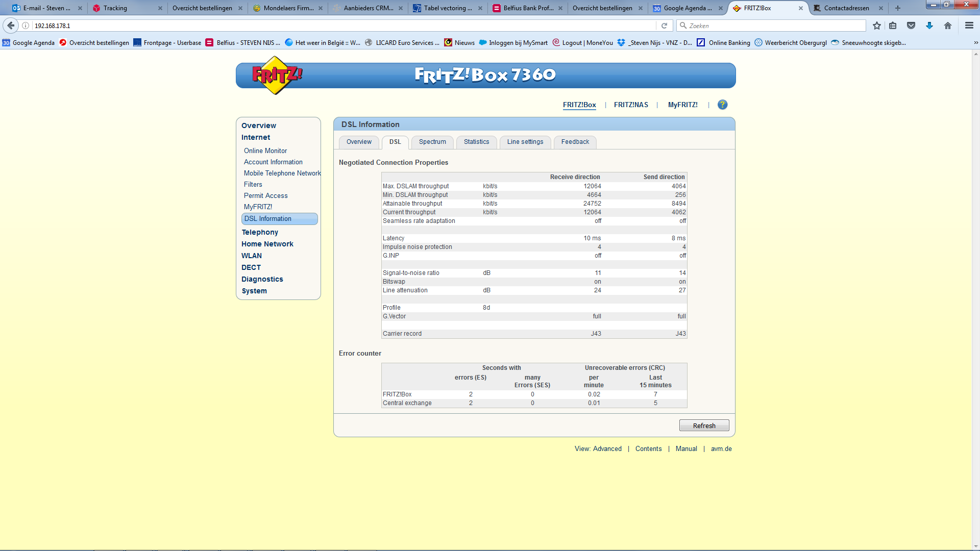Open the Firefox hamburger menu

(x=969, y=26)
